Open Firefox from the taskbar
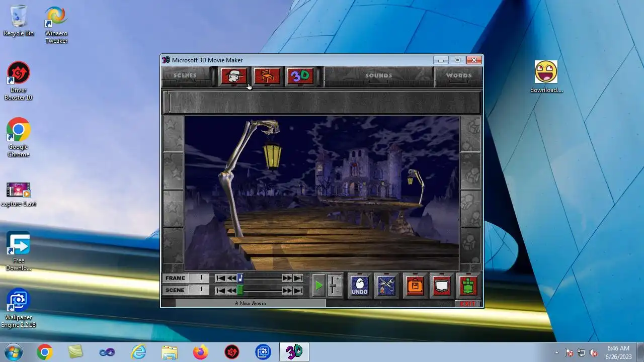The image size is (644, 362). 201,352
